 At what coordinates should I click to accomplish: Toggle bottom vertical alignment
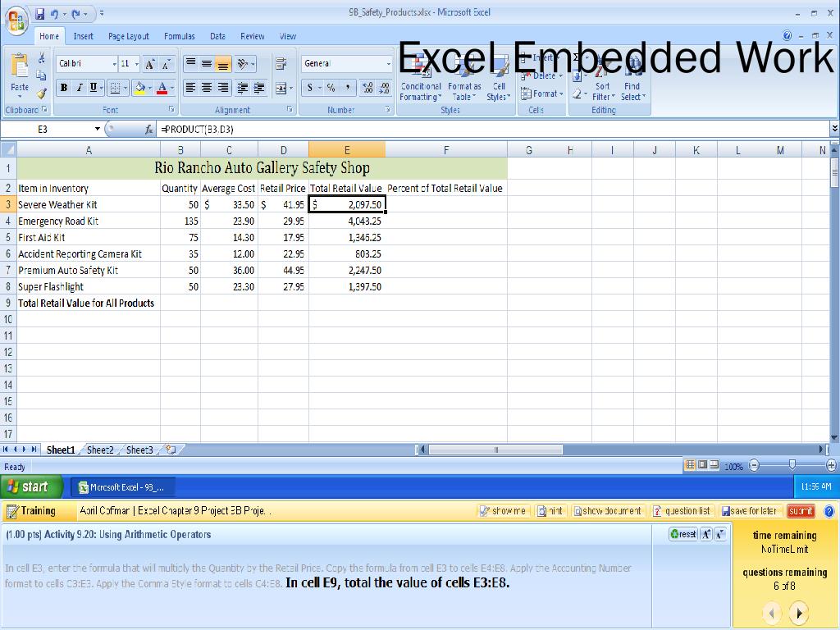(223, 64)
